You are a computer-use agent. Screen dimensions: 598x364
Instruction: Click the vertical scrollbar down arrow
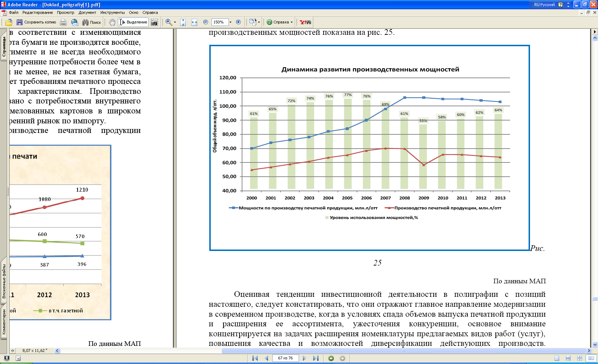pos(595,344)
